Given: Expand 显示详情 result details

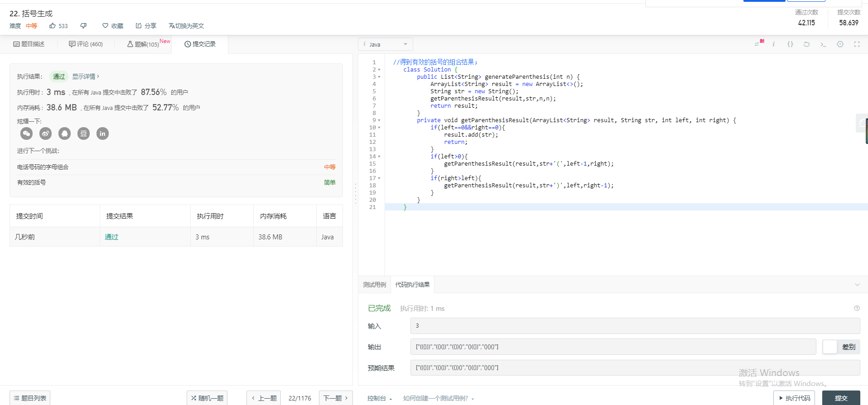Looking at the screenshot, I should 86,76.
